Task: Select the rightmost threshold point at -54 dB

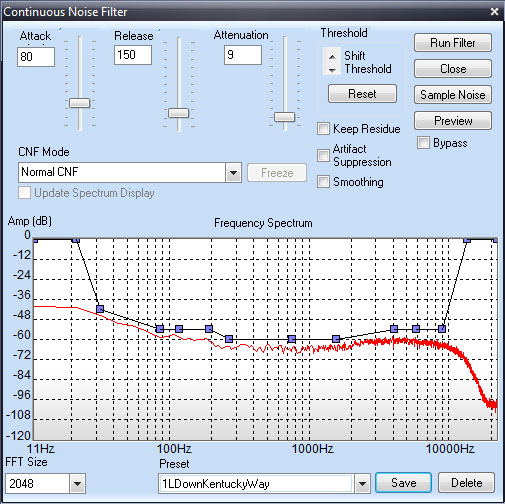Action: pos(442,329)
